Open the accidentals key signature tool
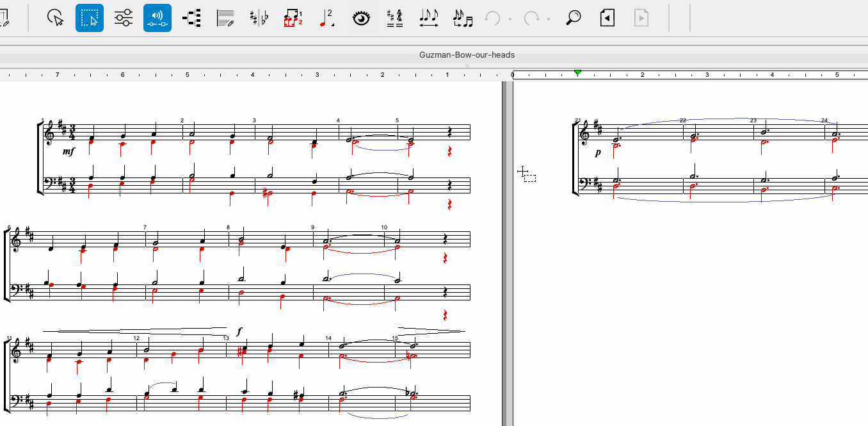This screenshot has height=426, width=868. [259, 18]
